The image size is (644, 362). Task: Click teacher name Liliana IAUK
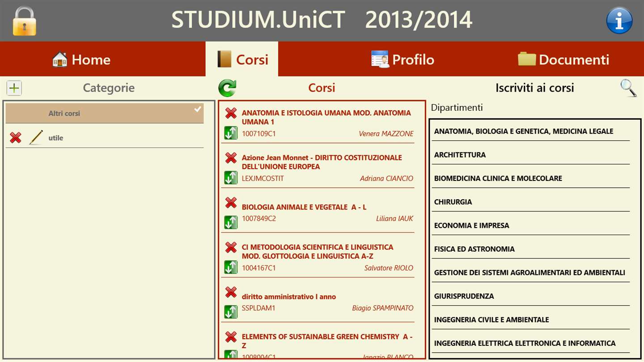coord(394,219)
